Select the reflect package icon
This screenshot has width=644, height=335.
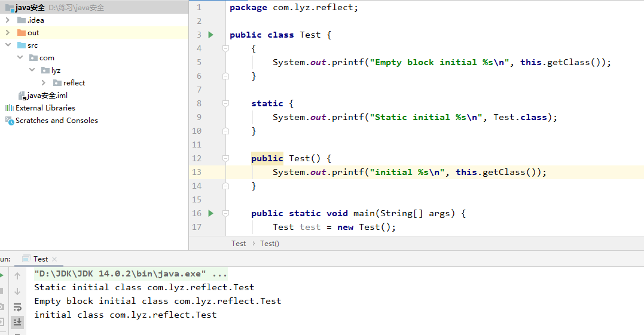(x=57, y=83)
